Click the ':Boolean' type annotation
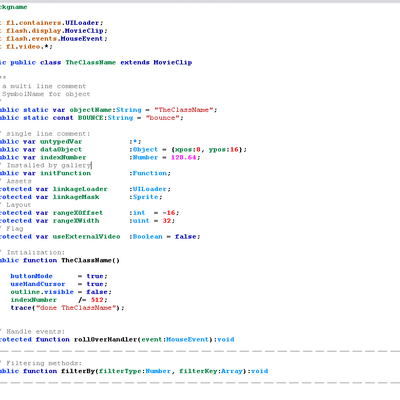Image resolution: width=400 pixels, height=400 pixels. coord(146,237)
